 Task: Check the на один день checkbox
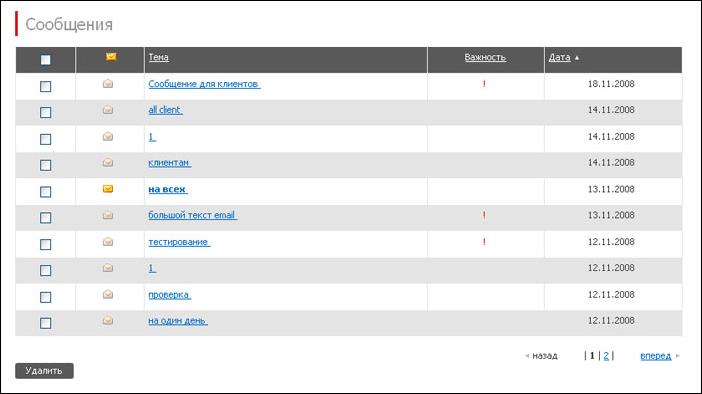46,323
